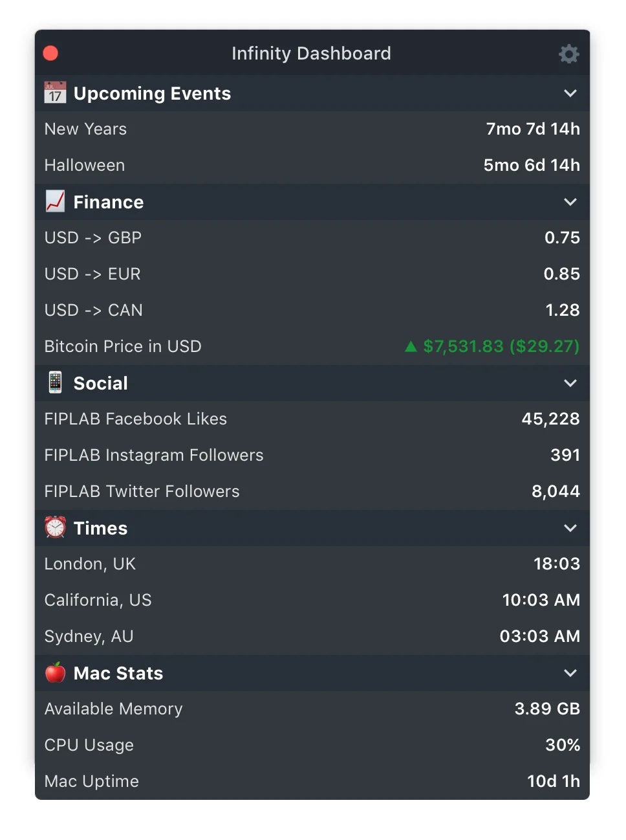The width and height of the screenshot is (626, 840).
Task: Collapse the Times section chevron
Action: click(570, 528)
